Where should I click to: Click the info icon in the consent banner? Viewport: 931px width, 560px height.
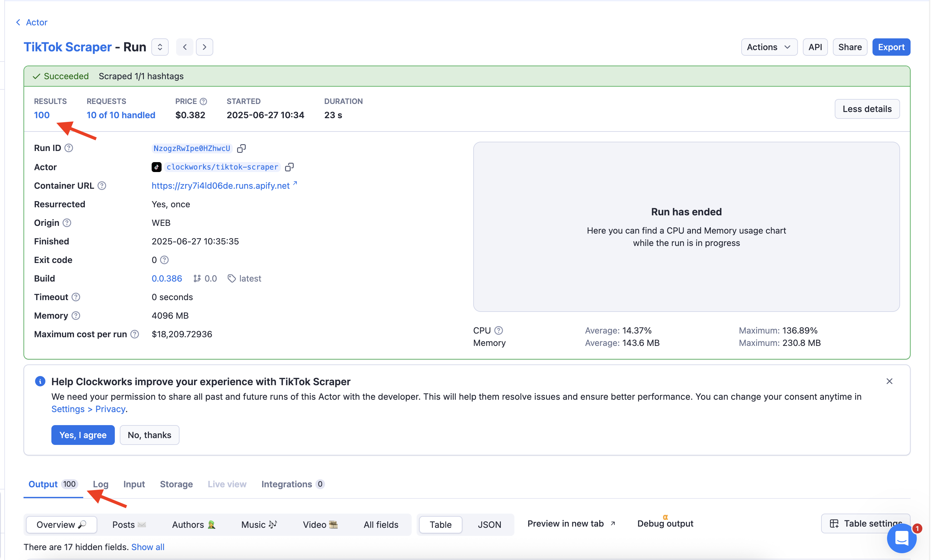(x=40, y=381)
